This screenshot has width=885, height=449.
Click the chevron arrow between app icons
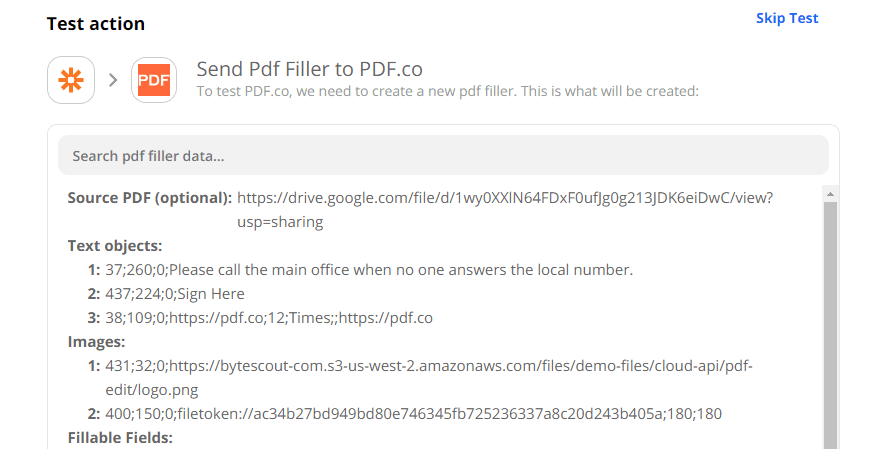[113, 80]
